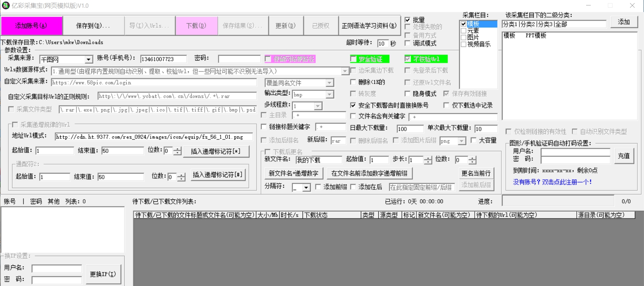Click the 二级分类 text field
This screenshot has height=286, width=644.
coord(554,24)
